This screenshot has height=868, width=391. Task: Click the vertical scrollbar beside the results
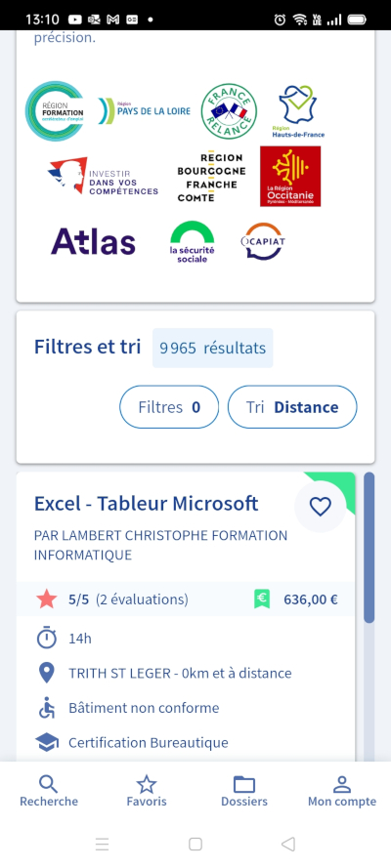pyautogui.click(x=369, y=548)
